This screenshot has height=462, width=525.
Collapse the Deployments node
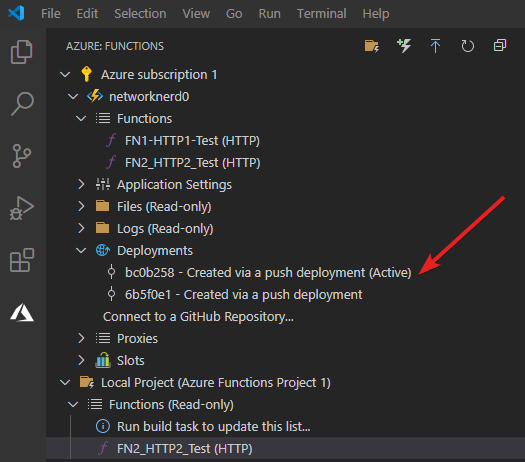81,250
